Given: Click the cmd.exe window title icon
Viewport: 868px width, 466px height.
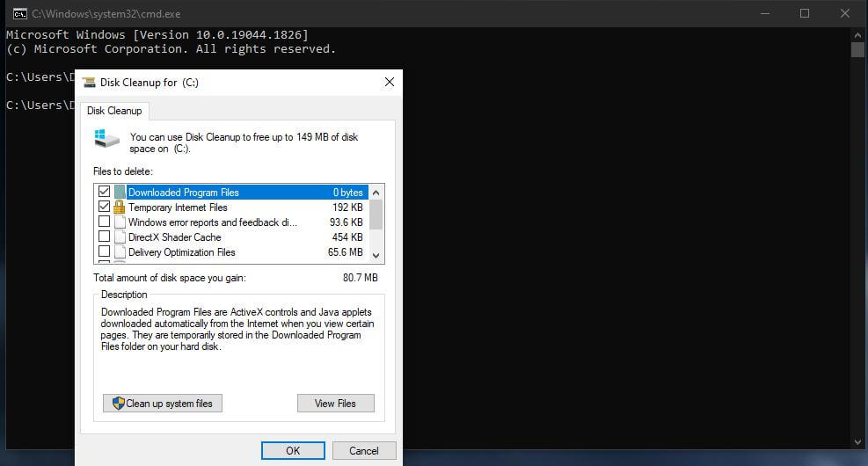Looking at the screenshot, I should [x=20, y=13].
